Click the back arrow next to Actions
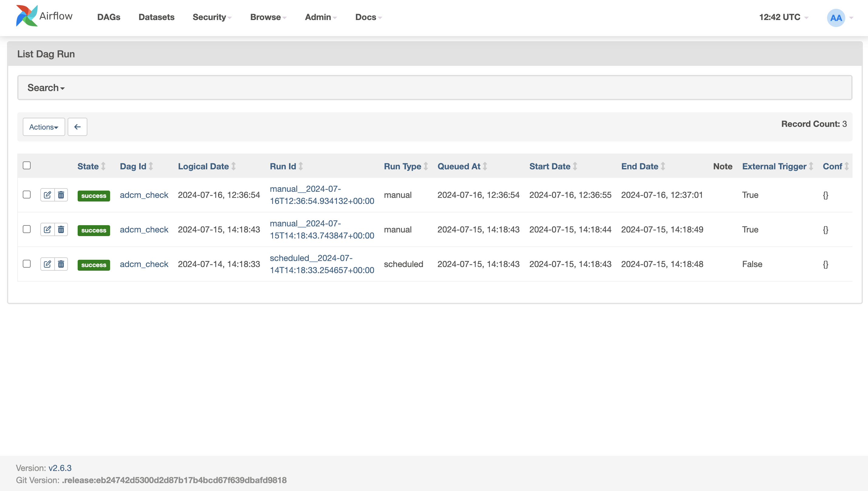 77,127
